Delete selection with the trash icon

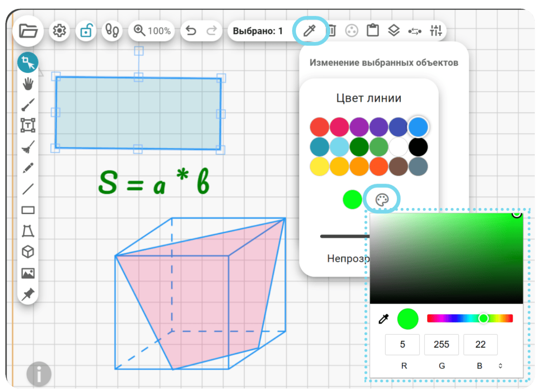click(332, 31)
